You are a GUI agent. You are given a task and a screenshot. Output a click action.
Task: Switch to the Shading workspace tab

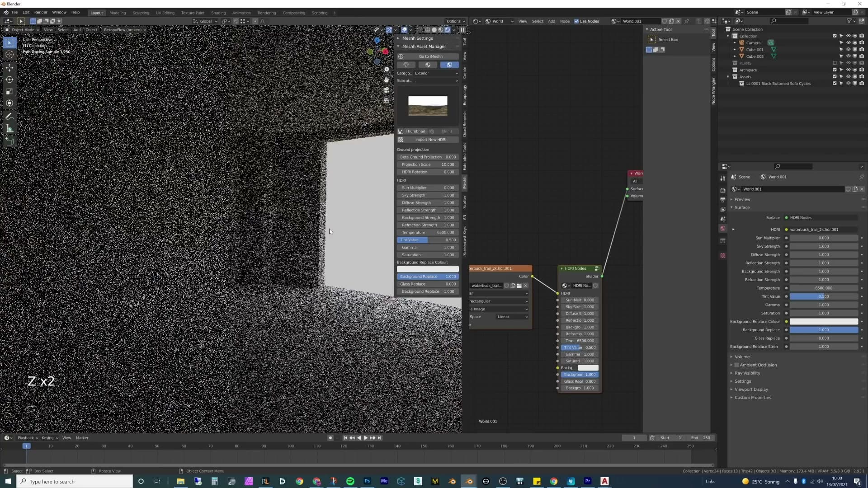coord(218,13)
